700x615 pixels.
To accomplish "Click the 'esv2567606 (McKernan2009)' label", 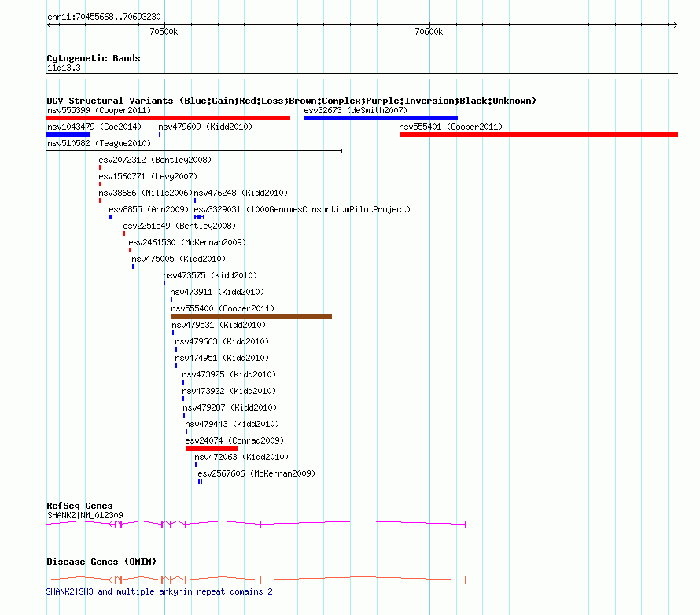I will pyautogui.click(x=256, y=473).
